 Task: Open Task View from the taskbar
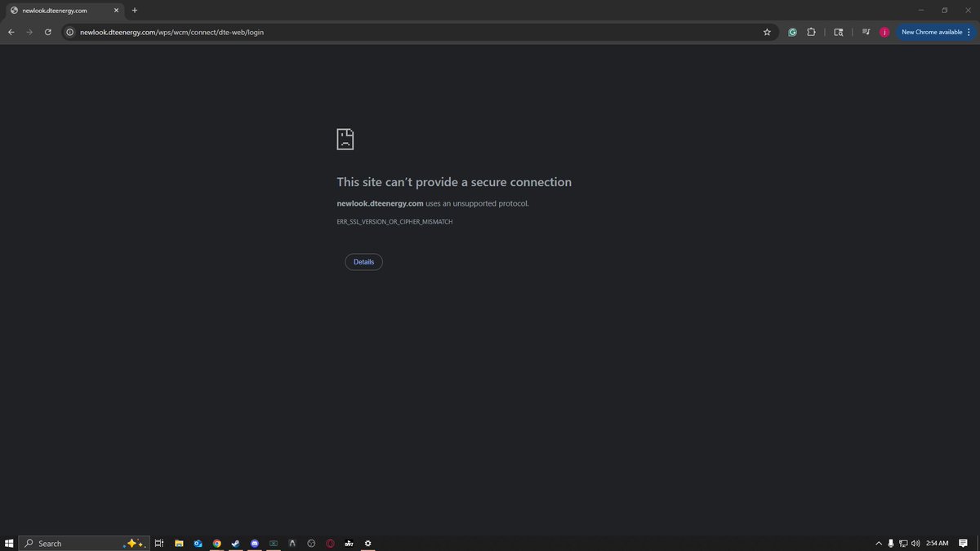[x=159, y=544]
